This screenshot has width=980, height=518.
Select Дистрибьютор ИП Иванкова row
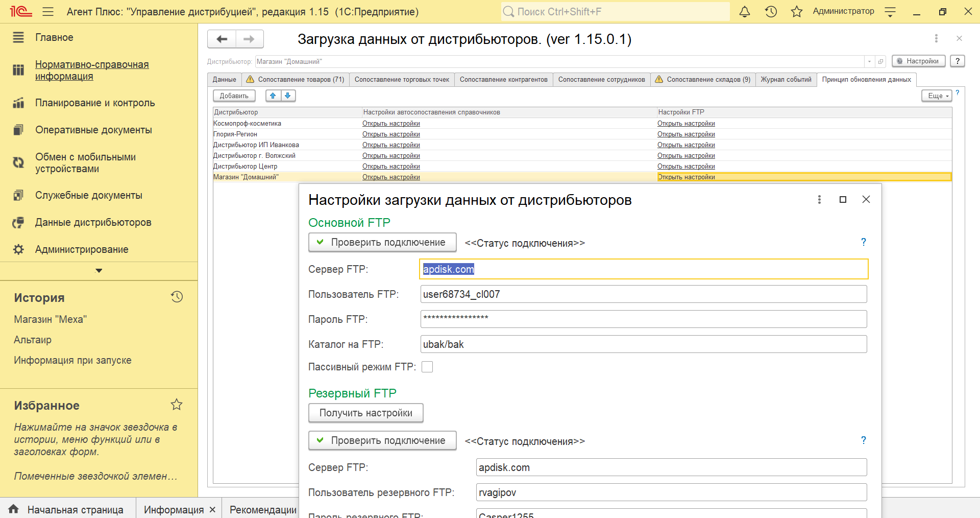click(582, 145)
